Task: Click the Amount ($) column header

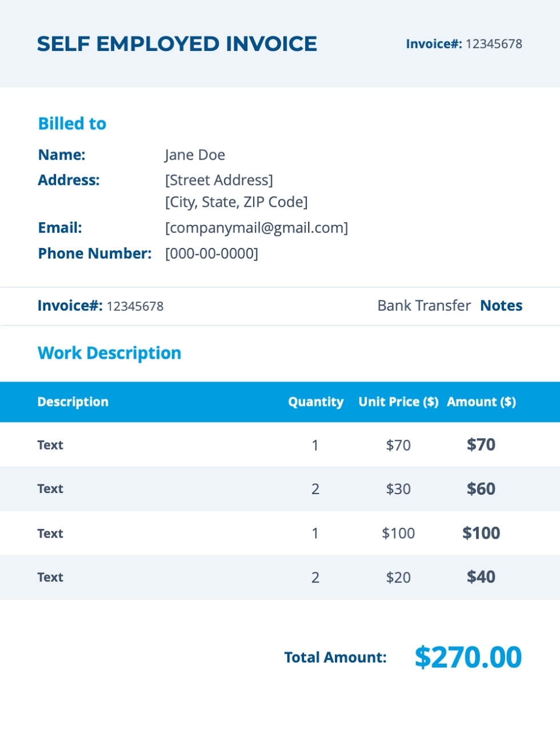Action: point(481,402)
